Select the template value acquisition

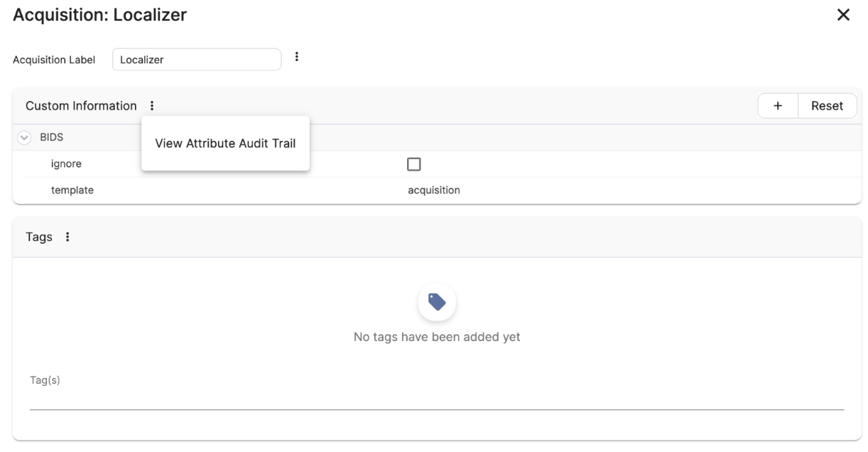point(433,190)
